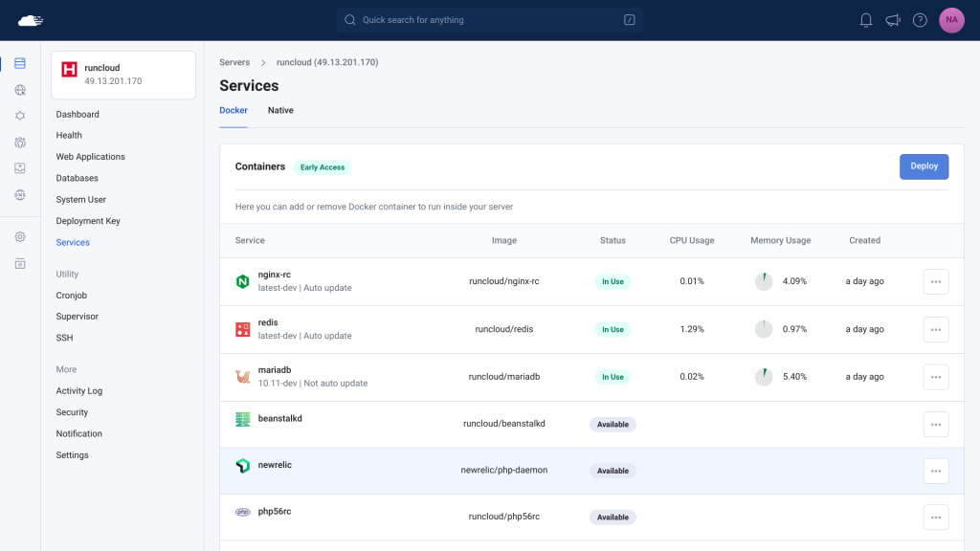Click the announcements megaphone icon
The height and width of the screenshot is (551, 980).
click(x=893, y=20)
